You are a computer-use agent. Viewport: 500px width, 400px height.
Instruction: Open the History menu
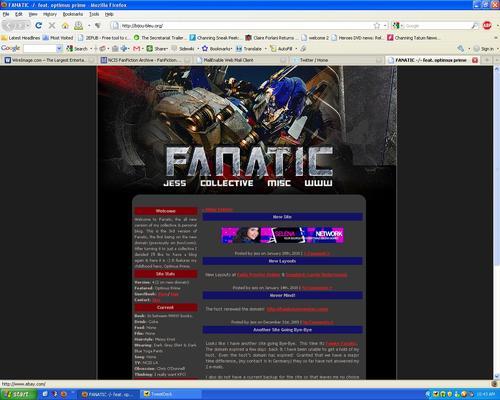point(50,14)
